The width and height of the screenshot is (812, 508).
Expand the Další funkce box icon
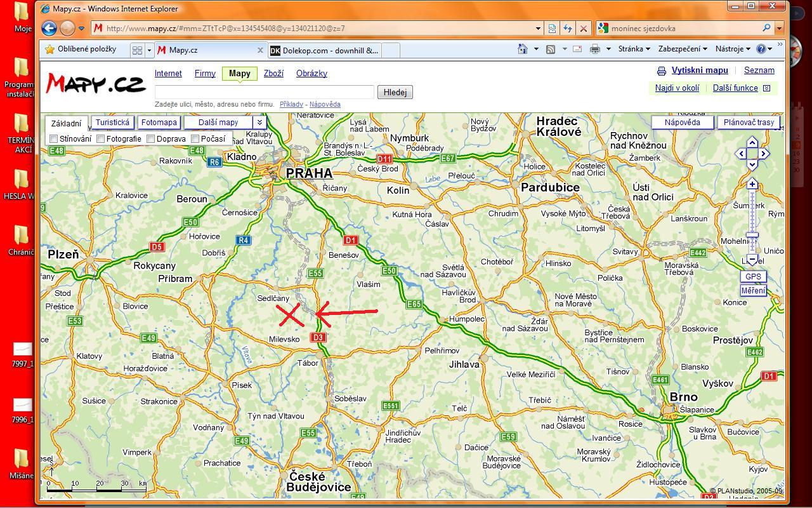766,88
